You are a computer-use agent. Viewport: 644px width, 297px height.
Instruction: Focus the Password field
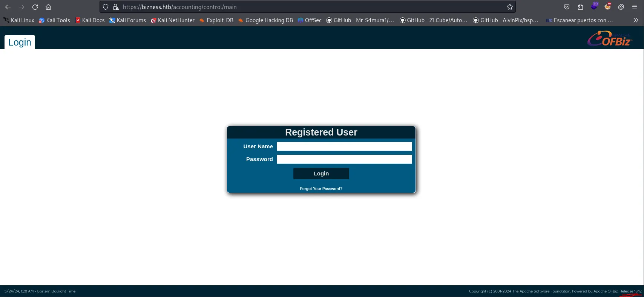point(344,159)
